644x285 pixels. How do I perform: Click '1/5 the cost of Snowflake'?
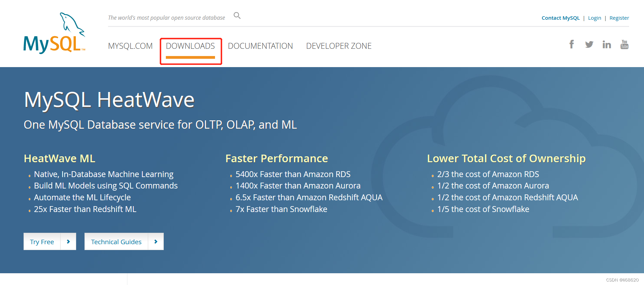tap(483, 209)
